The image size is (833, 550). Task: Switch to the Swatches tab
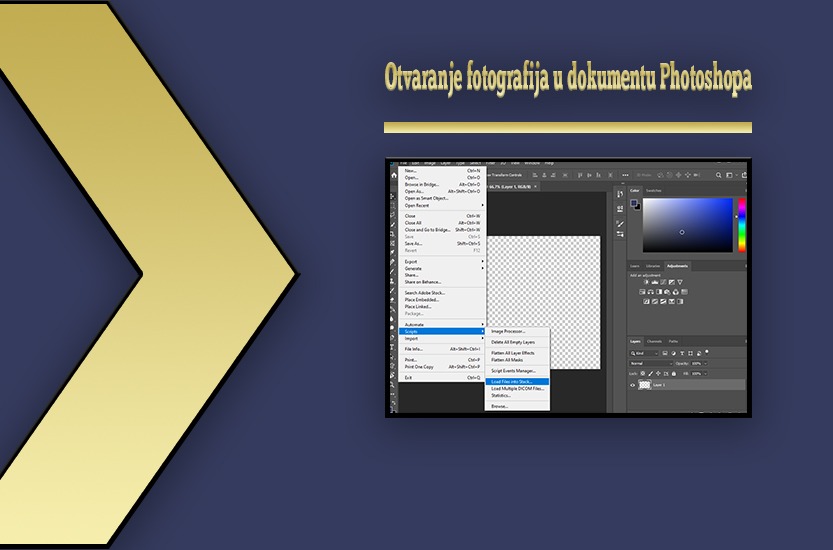(x=653, y=190)
